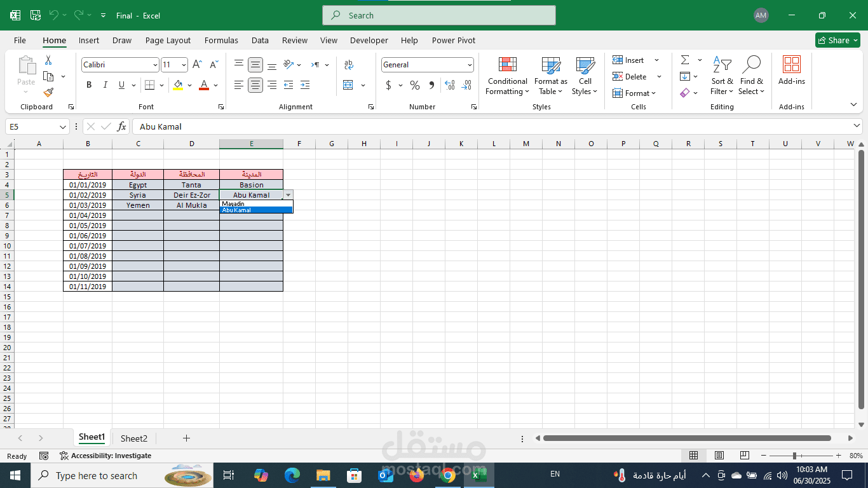The height and width of the screenshot is (488, 868).
Task: Switch to Page Layout view in status bar
Action: tap(719, 456)
